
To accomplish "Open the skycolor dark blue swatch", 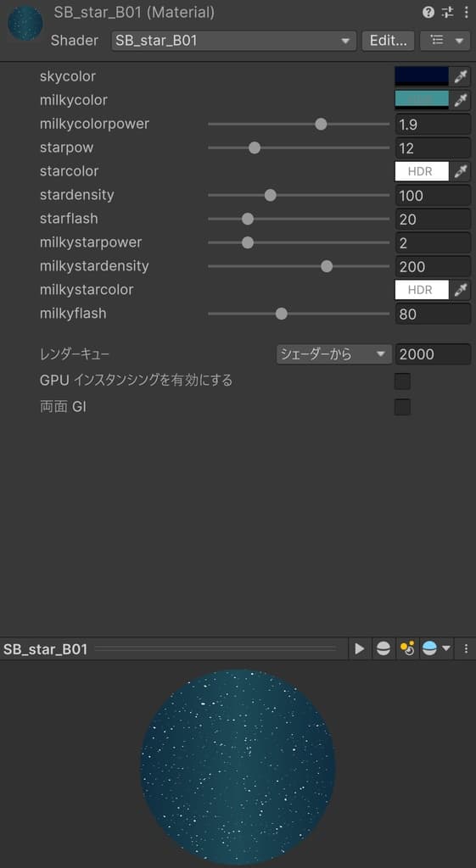I will coord(422,76).
